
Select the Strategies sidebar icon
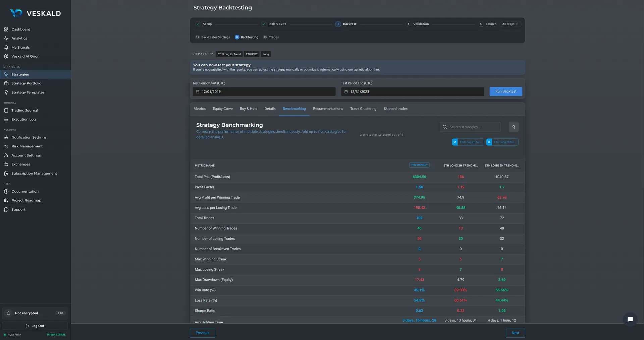point(6,74)
